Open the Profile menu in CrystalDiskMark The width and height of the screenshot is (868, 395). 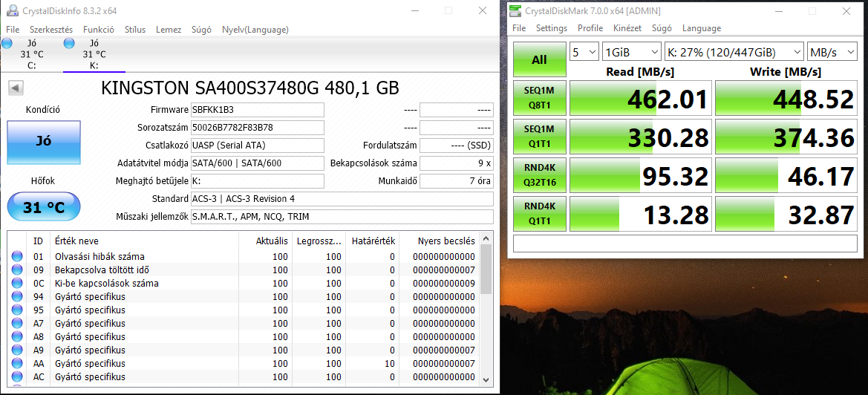(x=590, y=28)
